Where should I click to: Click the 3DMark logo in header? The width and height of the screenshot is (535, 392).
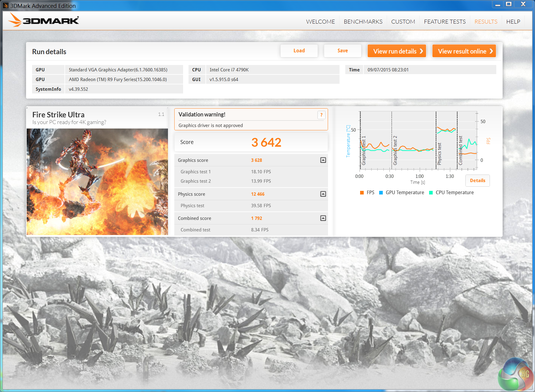(44, 20)
